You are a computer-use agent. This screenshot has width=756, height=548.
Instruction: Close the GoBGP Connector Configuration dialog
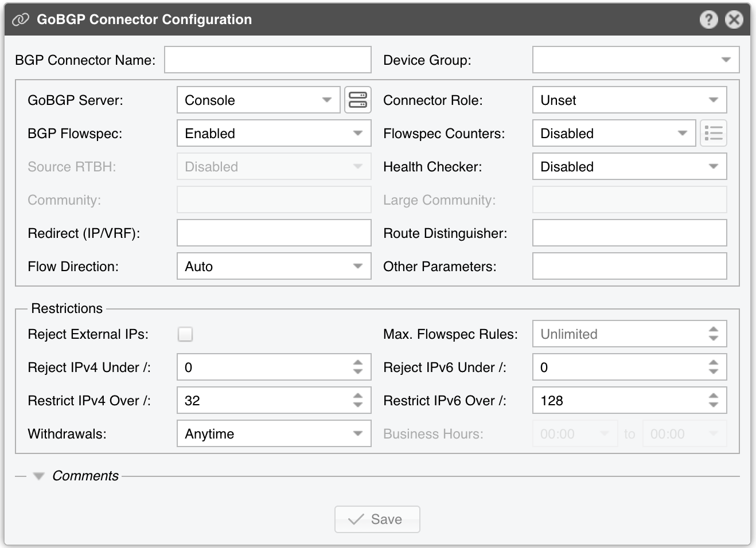coord(734,19)
